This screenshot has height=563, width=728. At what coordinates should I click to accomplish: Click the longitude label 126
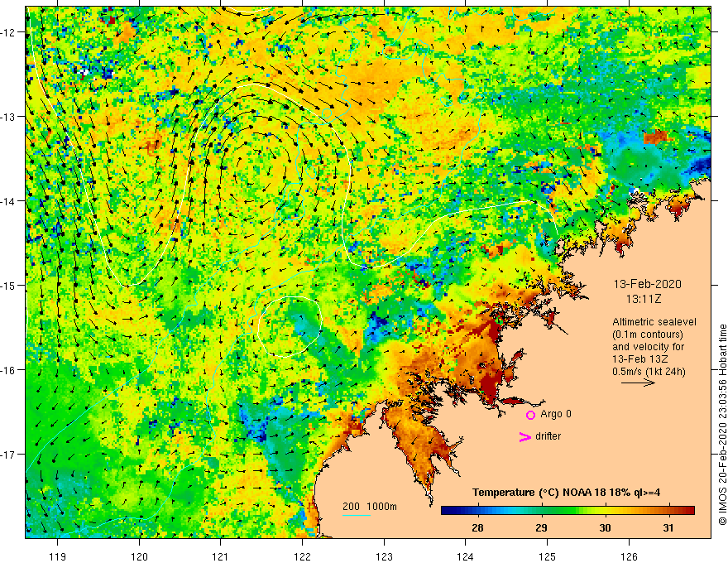629,556
